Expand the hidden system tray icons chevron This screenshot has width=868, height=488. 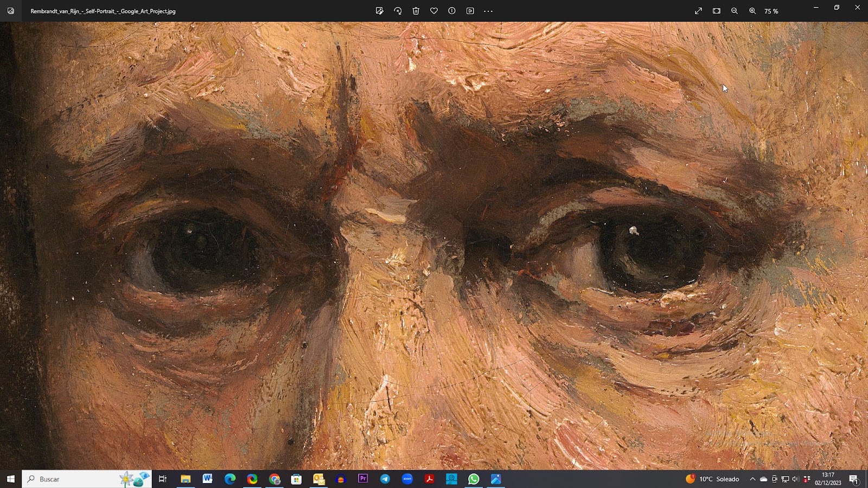[752, 479]
